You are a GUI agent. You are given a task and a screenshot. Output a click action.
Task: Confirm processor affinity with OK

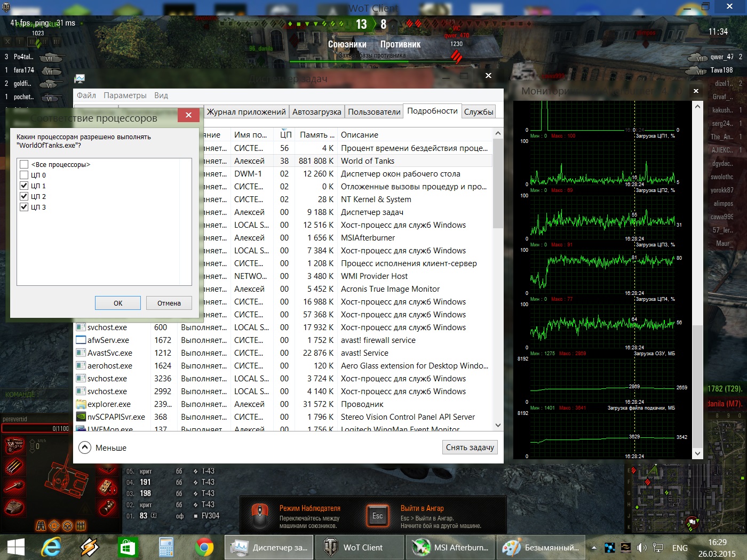click(118, 303)
